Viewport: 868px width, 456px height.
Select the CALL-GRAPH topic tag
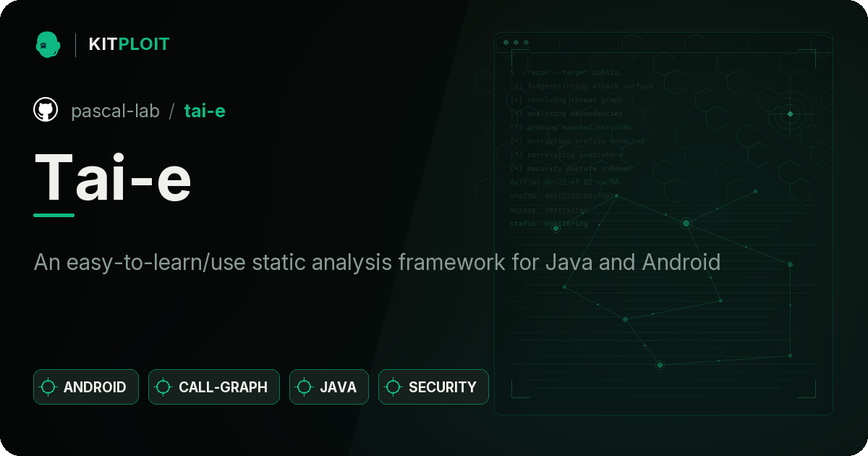(214, 387)
